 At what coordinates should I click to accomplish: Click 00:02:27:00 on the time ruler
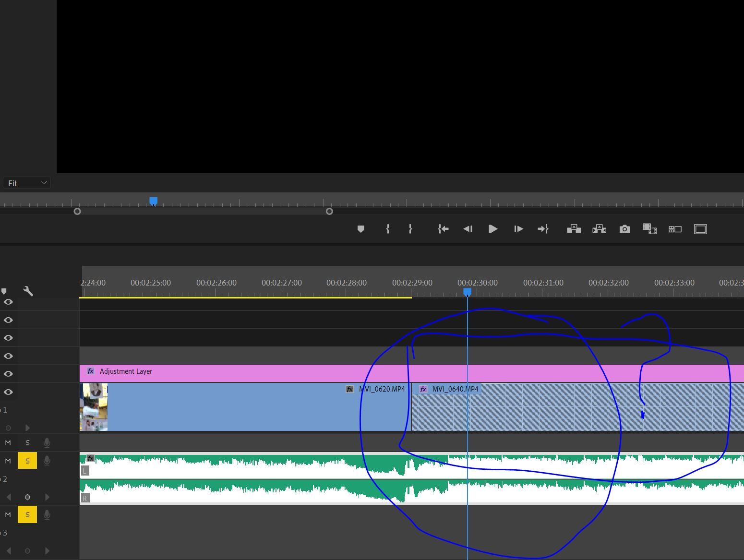pyautogui.click(x=282, y=283)
